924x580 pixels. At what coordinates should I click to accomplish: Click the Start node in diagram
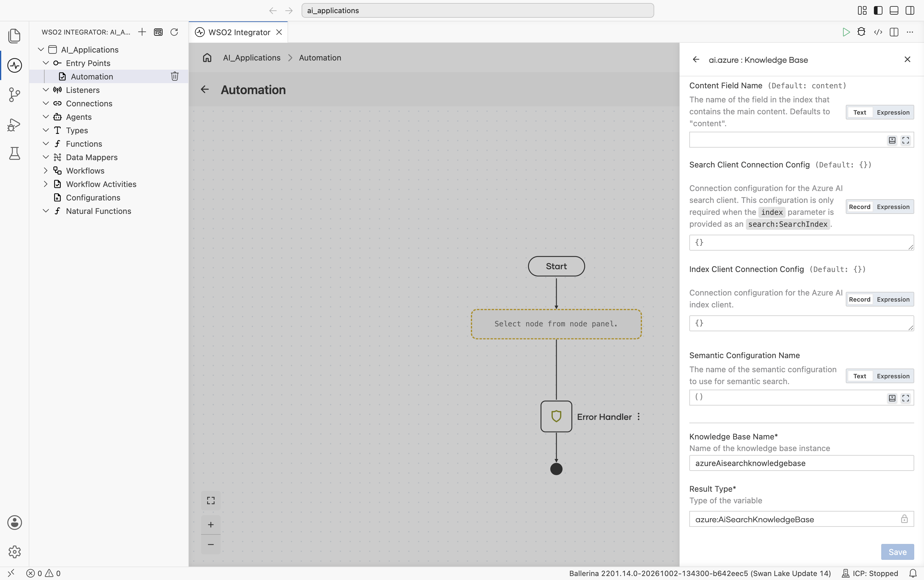pos(556,266)
